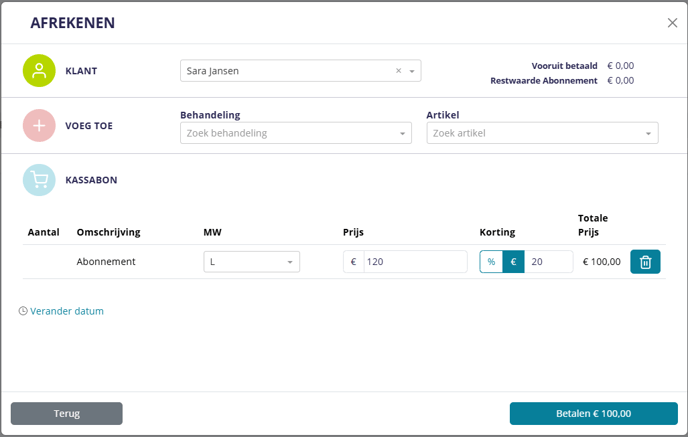Expand the Zoek behandeling dropdown
Screen dimensions: 688x437
click(x=402, y=133)
